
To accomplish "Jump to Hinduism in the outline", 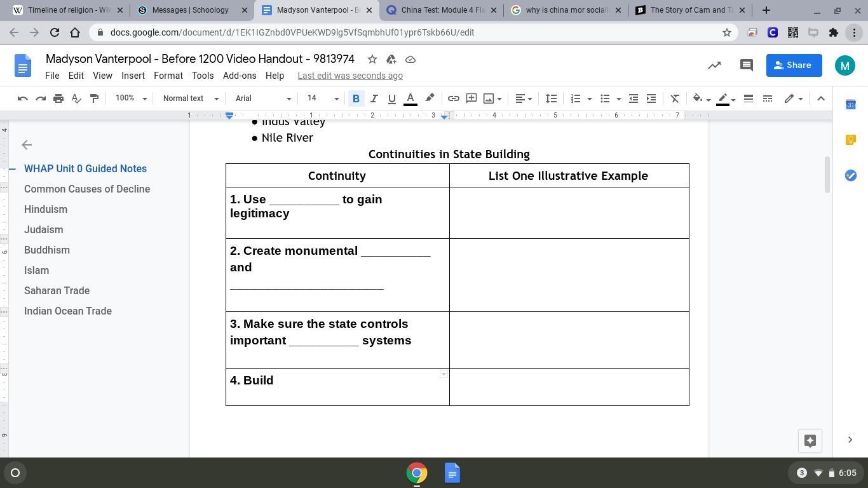I will click(46, 209).
